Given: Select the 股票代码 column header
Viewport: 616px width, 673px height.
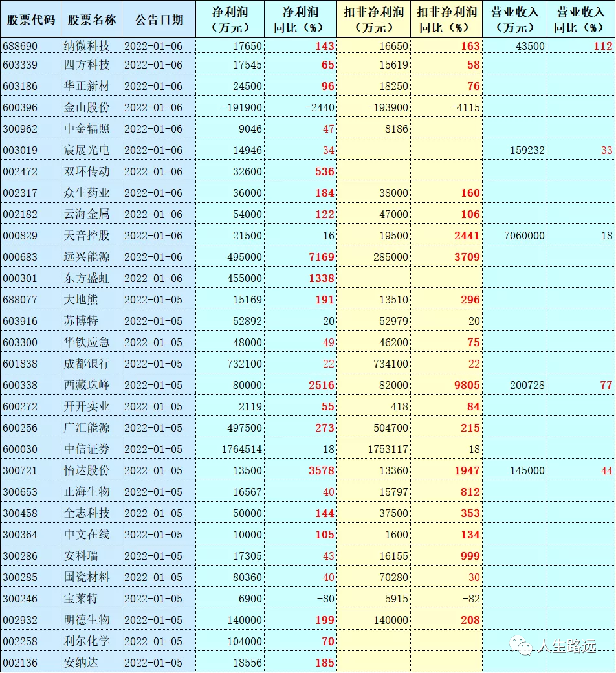Looking at the screenshot, I should pyautogui.click(x=31, y=19).
